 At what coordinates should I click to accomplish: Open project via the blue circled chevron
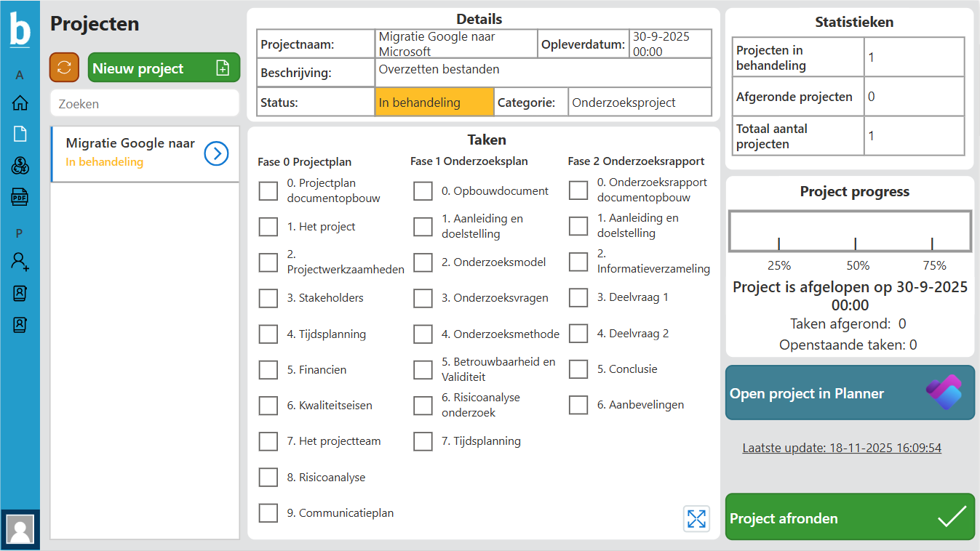click(x=217, y=153)
